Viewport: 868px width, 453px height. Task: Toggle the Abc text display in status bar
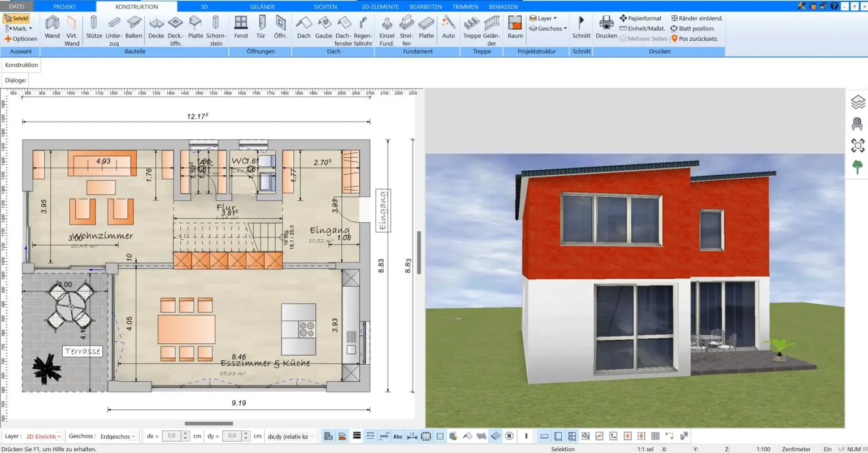point(398,435)
